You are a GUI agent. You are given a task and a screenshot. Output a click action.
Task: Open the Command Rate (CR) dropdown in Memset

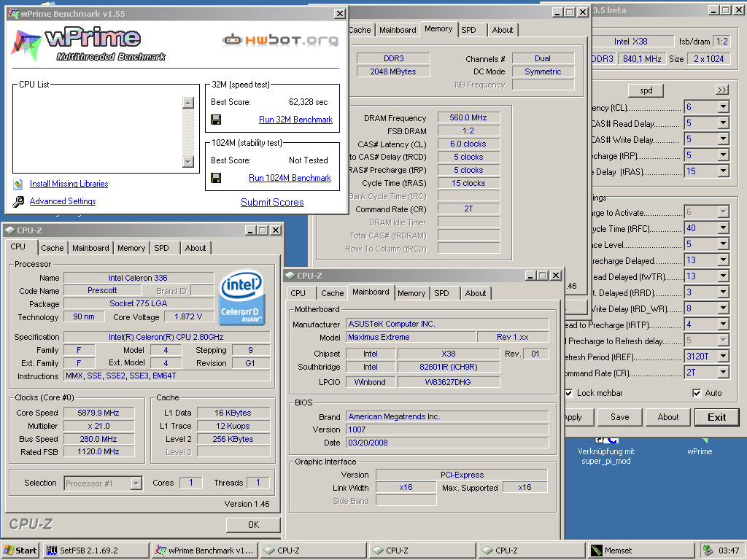pyautogui.click(x=723, y=373)
